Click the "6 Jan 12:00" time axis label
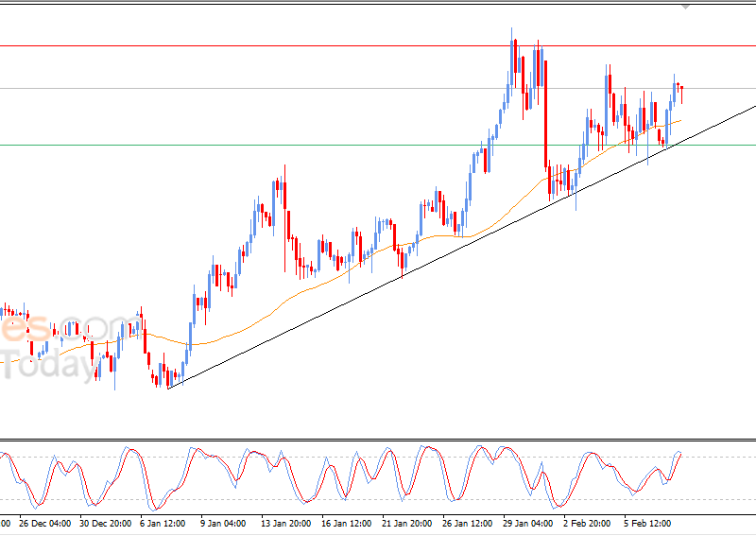 point(163,522)
